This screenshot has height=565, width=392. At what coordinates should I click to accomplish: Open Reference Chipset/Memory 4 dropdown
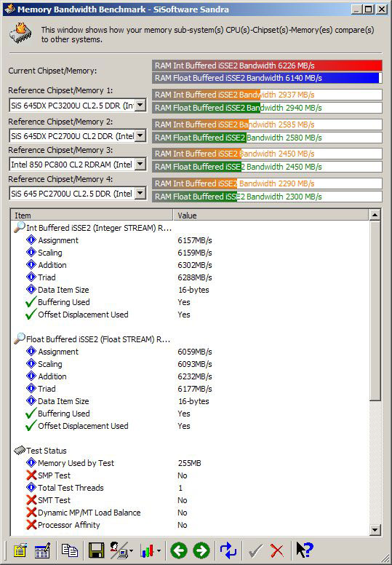tap(140, 194)
